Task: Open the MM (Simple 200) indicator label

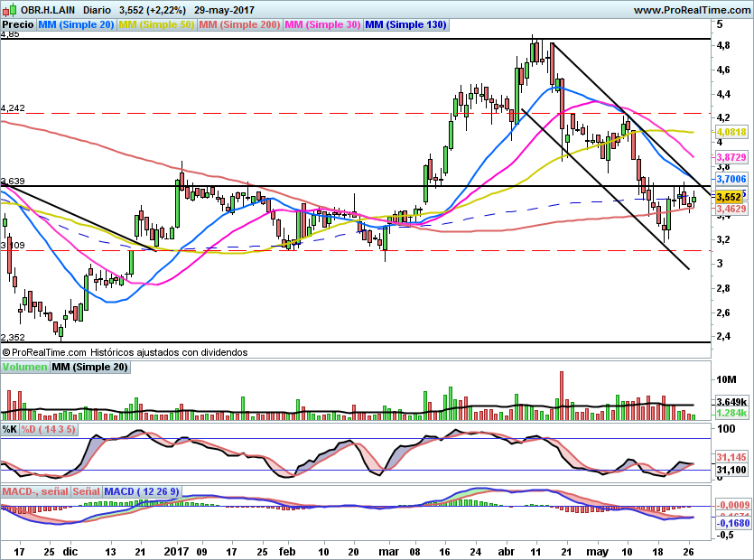Action: tap(240, 25)
